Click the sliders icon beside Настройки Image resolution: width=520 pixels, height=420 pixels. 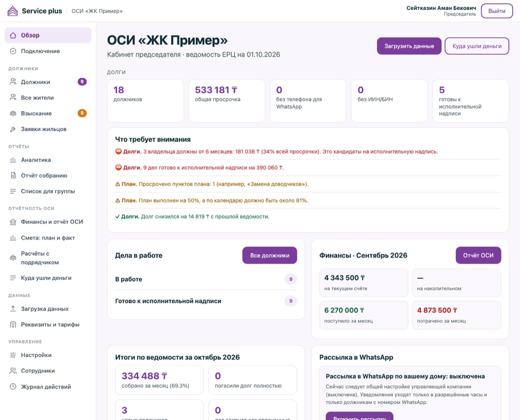click(13, 355)
